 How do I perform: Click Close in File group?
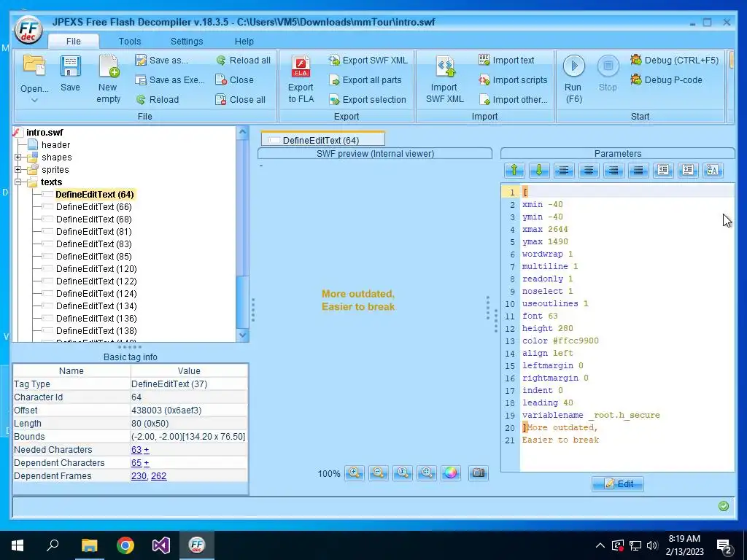tap(234, 80)
